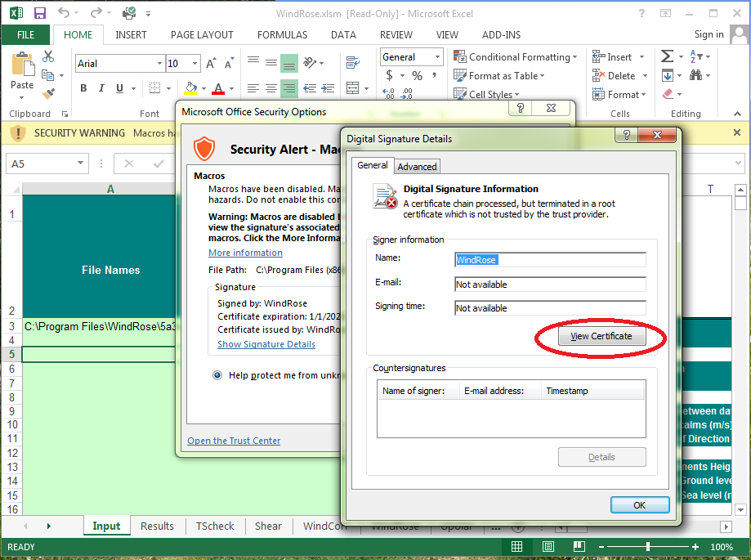Image resolution: width=751 pixels, height=560 pixels.
Task: Click OK in Digital Signature Details
Action: tap(639, 505)
